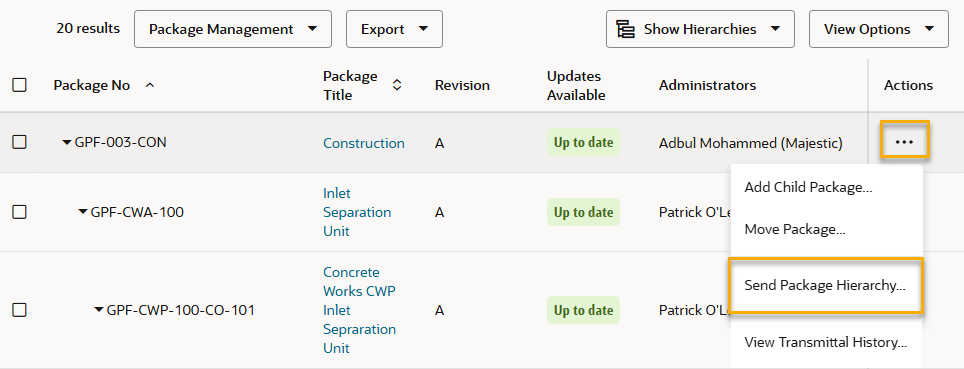This screenshot has width=964, height=369.
Task: Open the View Options dropdown
Action: pos(879,29)
